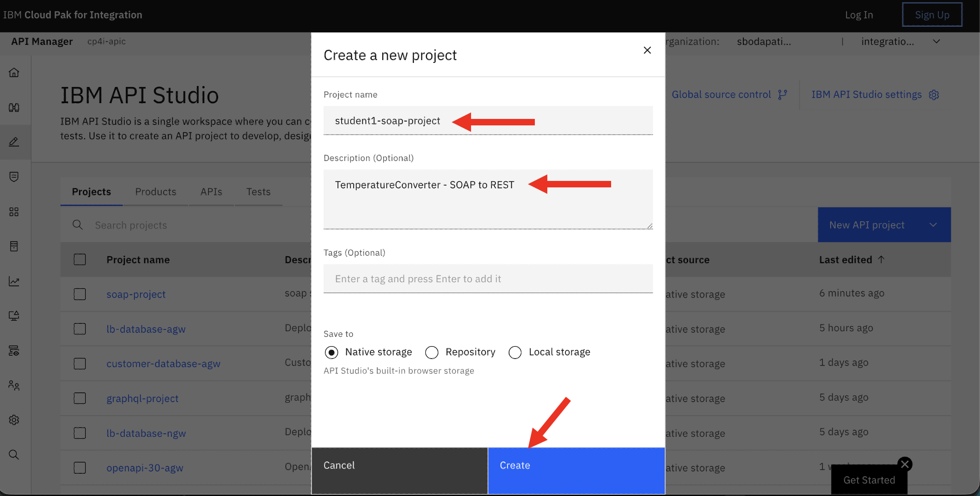Click the four-squares grid icon in sidebar
980x496 pixels.
coord(14,211)
